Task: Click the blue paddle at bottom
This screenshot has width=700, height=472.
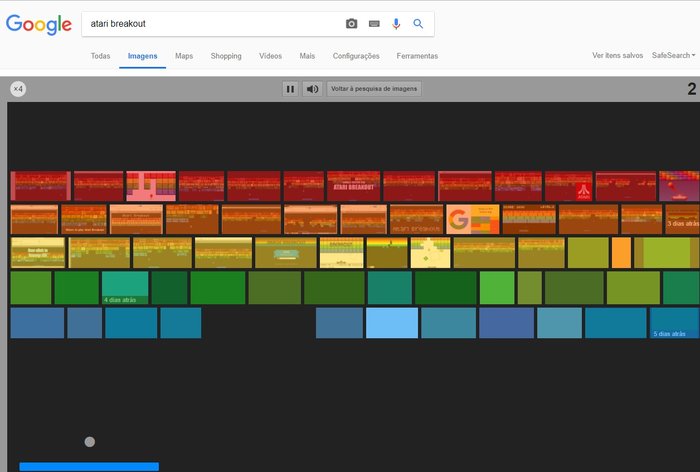Action: click(x=89, y=467)
